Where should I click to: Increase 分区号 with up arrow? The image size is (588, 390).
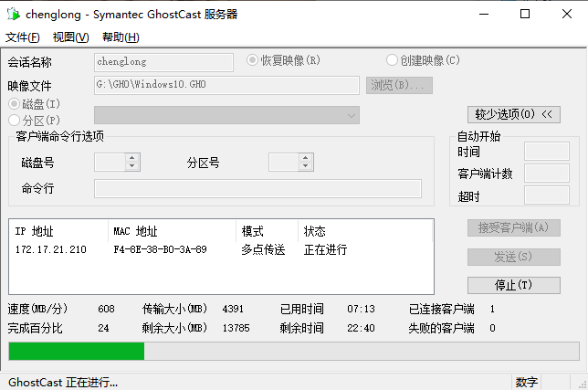[x=306, y=157]
